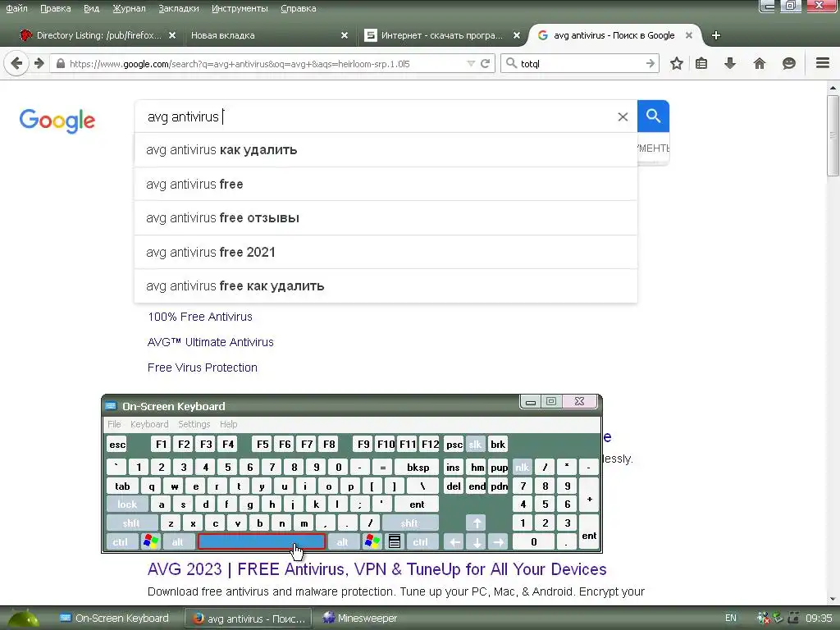This screenshot has width=840, height=630.
Task: Switch to Minesweeper in the taskbar
Action: [x=361, y=619]
